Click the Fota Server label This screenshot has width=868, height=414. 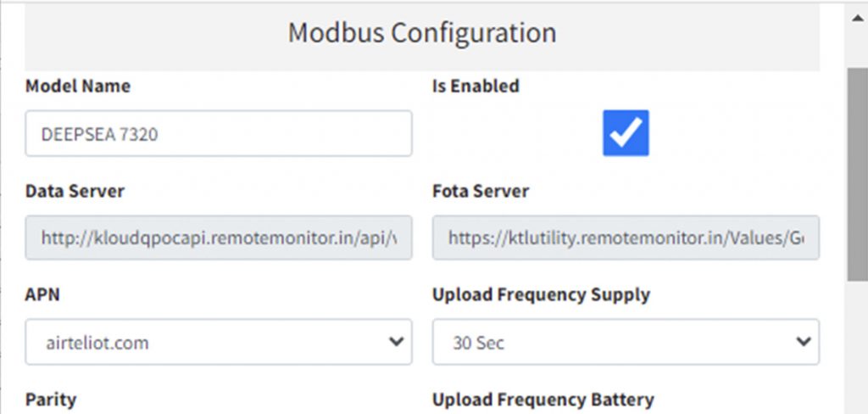point(481,191)
